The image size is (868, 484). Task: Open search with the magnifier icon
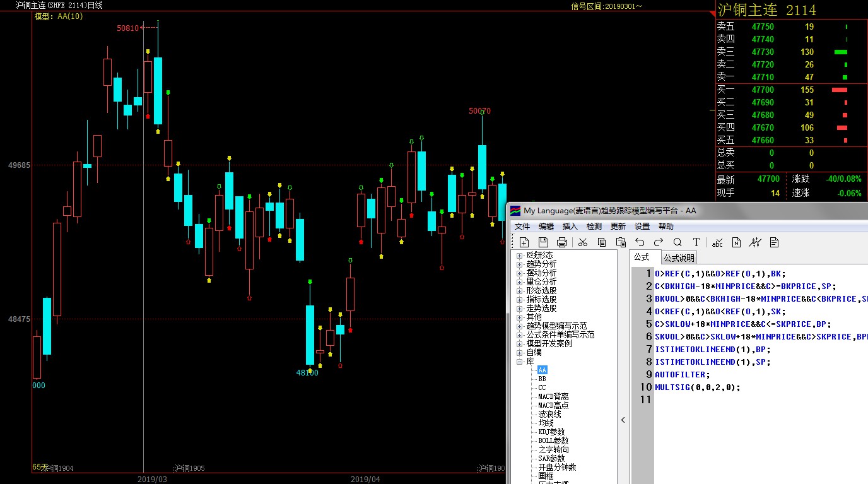[x=677, y=242]
